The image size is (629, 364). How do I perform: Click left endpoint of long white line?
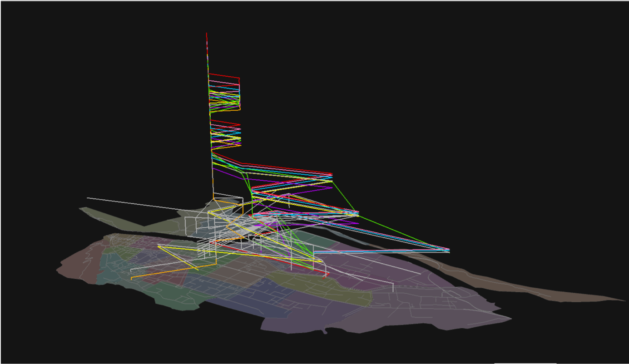[88, 198]
